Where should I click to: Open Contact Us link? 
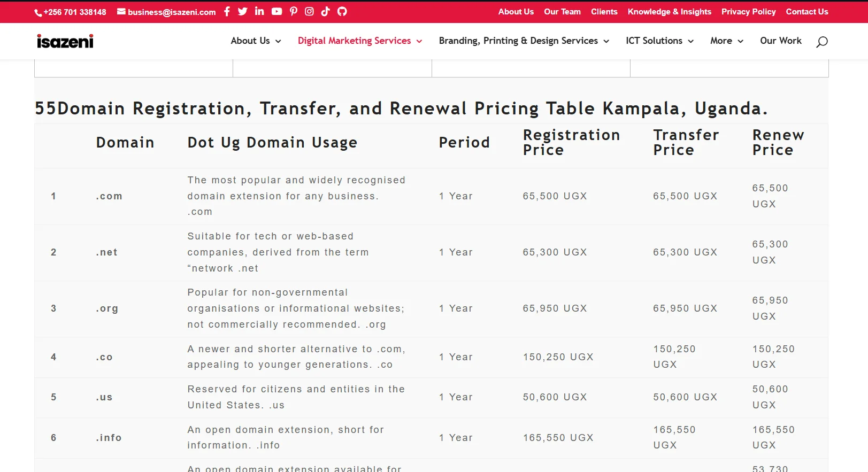point(807,12)
